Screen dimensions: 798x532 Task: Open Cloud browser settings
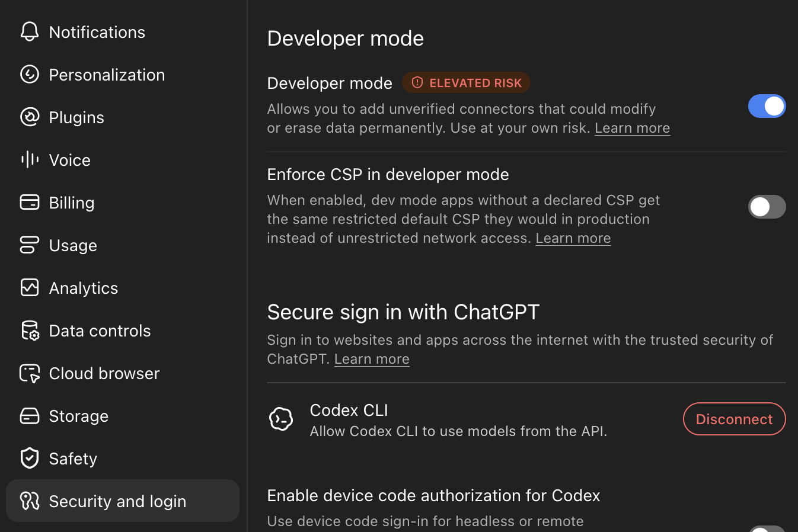[x=123, y=373]
